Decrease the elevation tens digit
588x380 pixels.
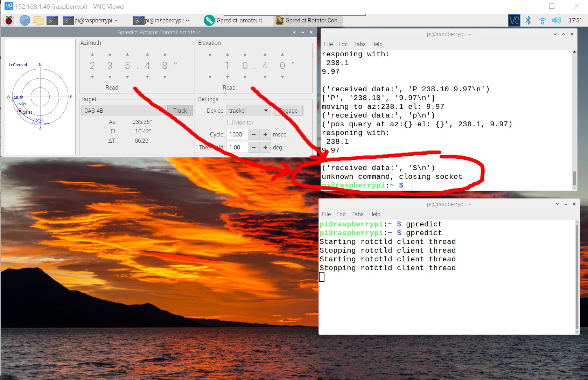point(227,77)
